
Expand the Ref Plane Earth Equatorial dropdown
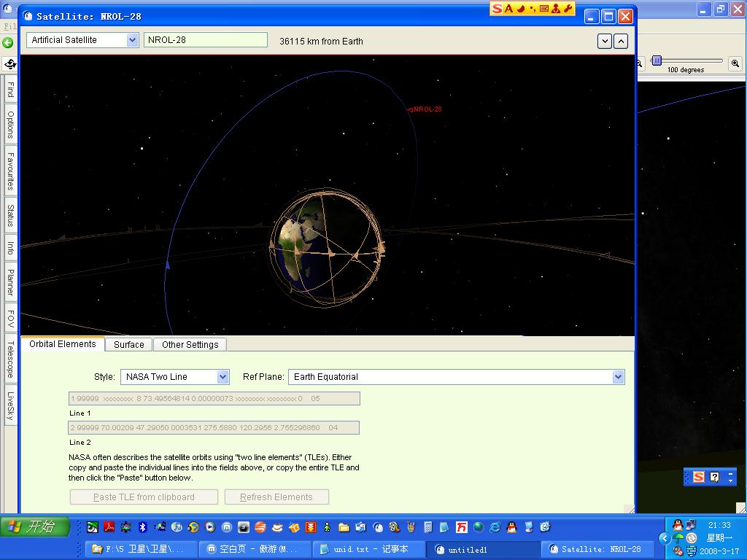pos(457,377)
